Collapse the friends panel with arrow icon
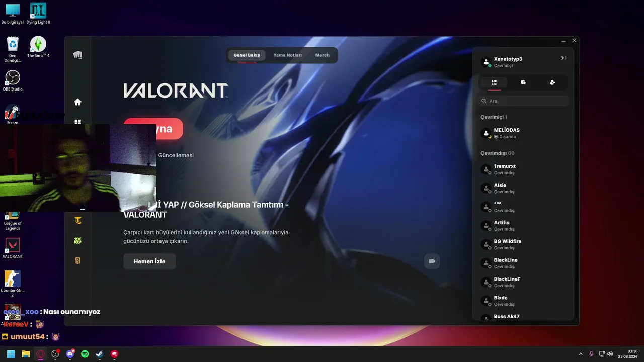 [x=563, y=58]
